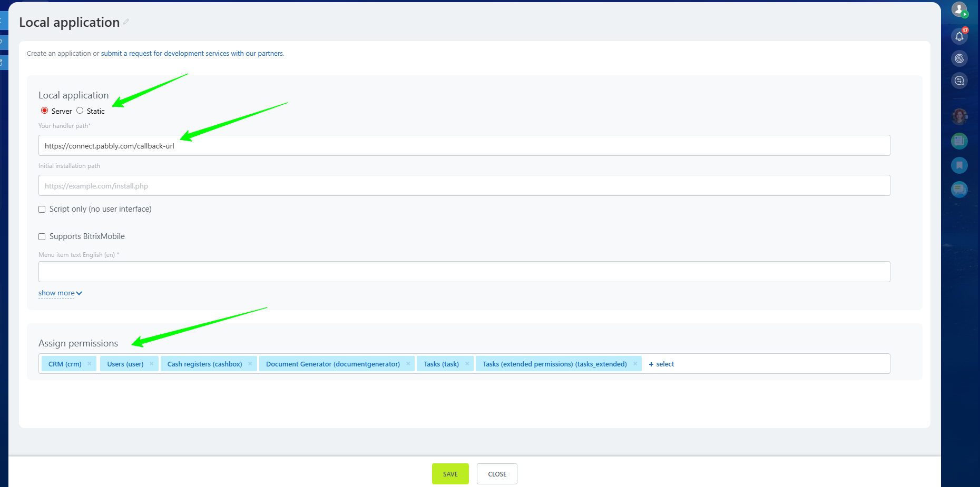
Task: Open the user profile avatar icon
Action: click(x=959, y=9)
